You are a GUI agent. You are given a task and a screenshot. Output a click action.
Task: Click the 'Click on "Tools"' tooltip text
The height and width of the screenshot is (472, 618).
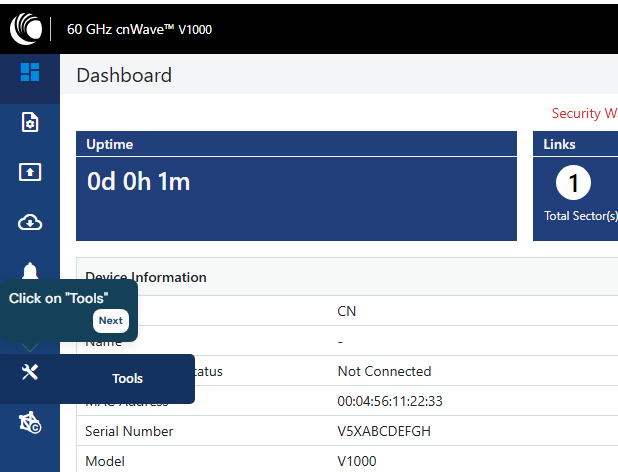pyautogui.click(x=58, y=298)
